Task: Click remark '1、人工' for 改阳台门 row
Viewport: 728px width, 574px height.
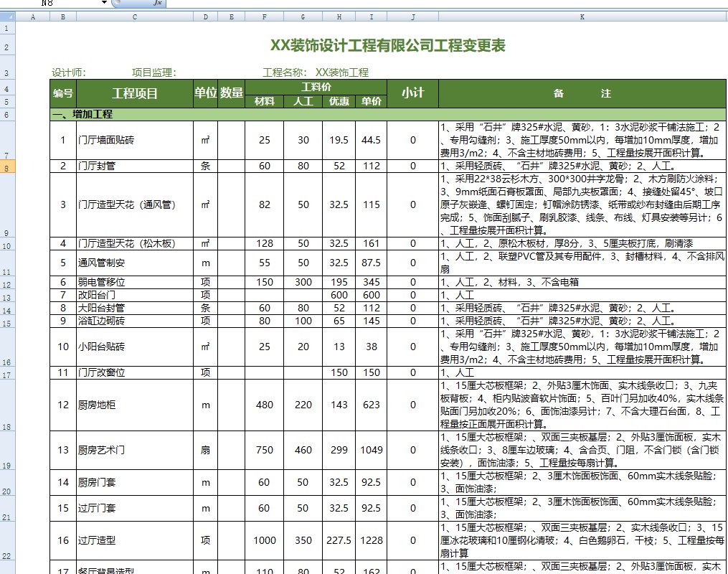Action: click(582, 295)
